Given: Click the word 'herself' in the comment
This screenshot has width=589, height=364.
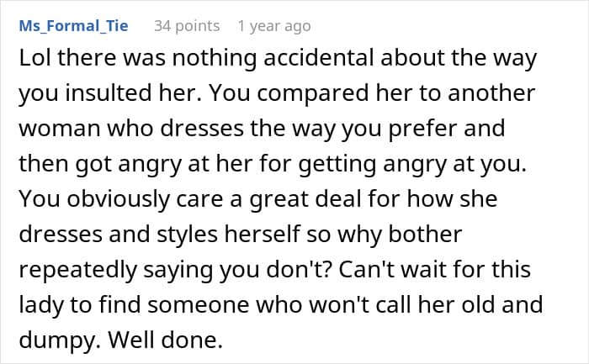Looking at the screenshot, I should coord(263,234).
